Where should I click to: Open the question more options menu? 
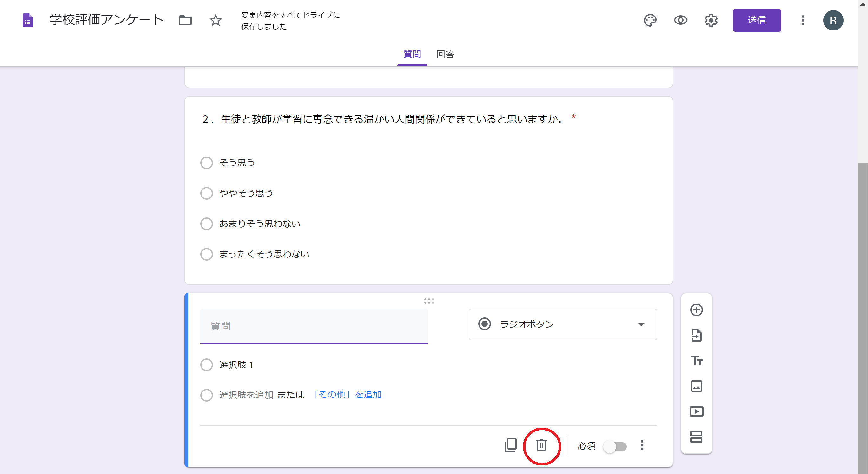point(642,445)
